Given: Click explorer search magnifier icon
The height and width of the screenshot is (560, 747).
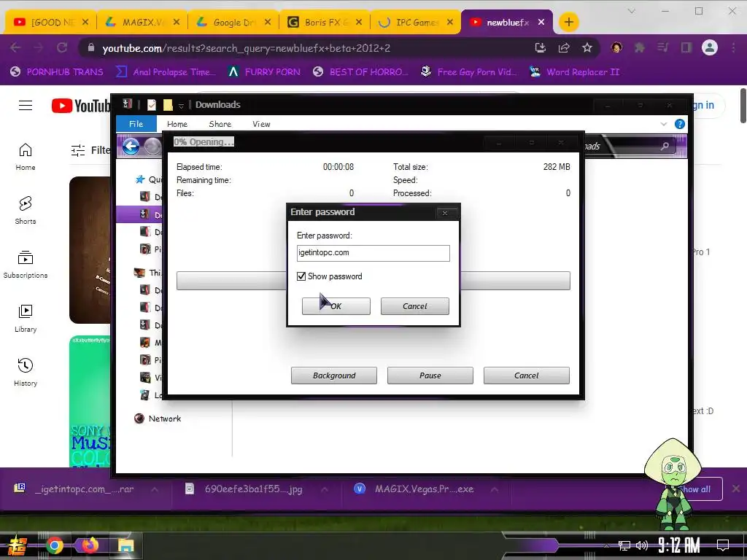Looking at the screenshot, I should click(x=665, y=146).
